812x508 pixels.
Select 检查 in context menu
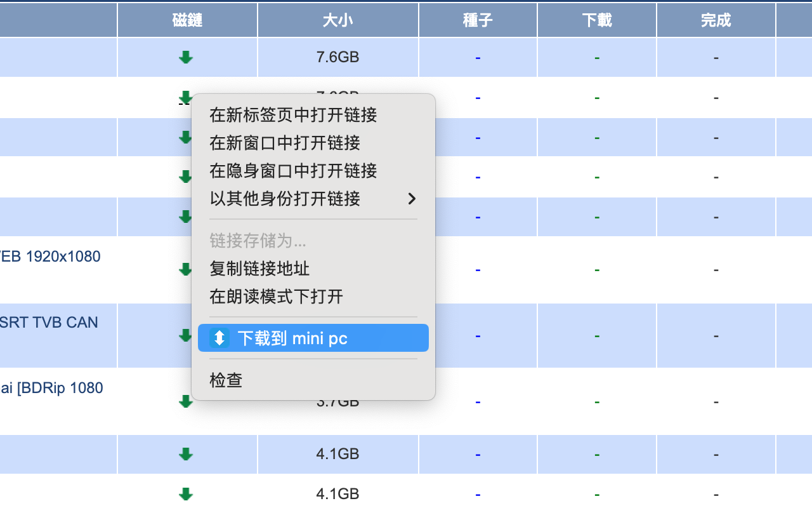313,380
